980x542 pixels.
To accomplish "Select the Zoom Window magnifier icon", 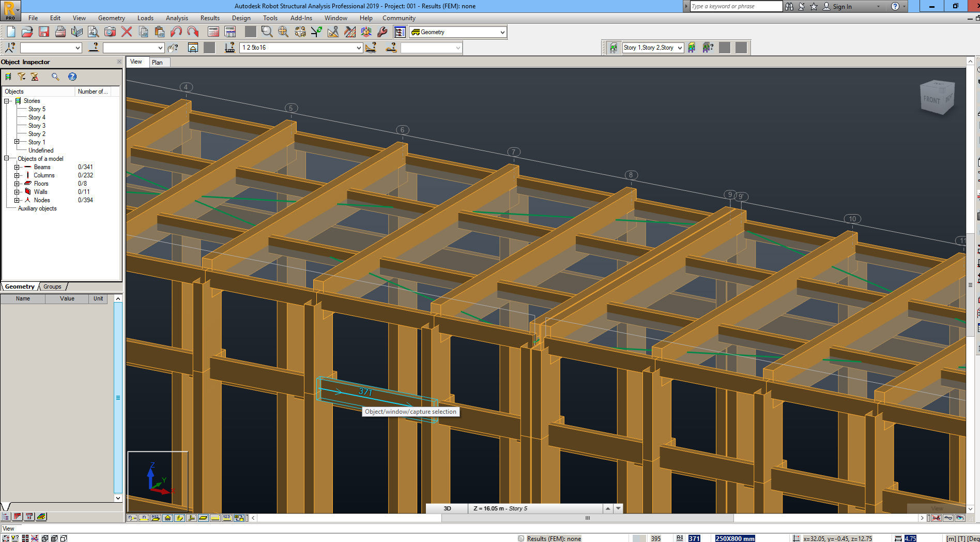I will (x=267, y=32).
